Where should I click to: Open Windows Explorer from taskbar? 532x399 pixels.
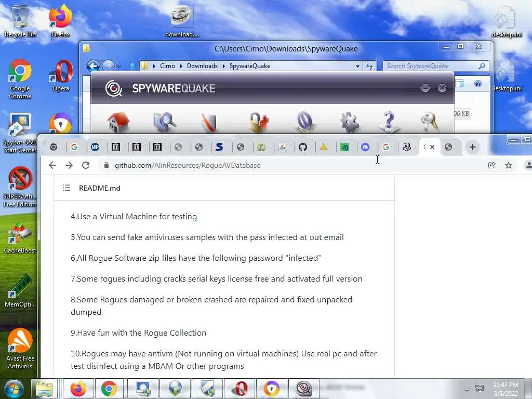pos(44,389)
